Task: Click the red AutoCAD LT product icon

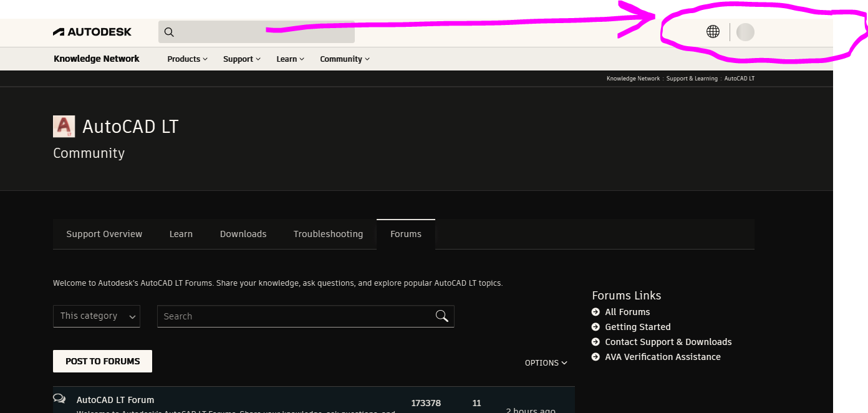Action: pos(63,126)
